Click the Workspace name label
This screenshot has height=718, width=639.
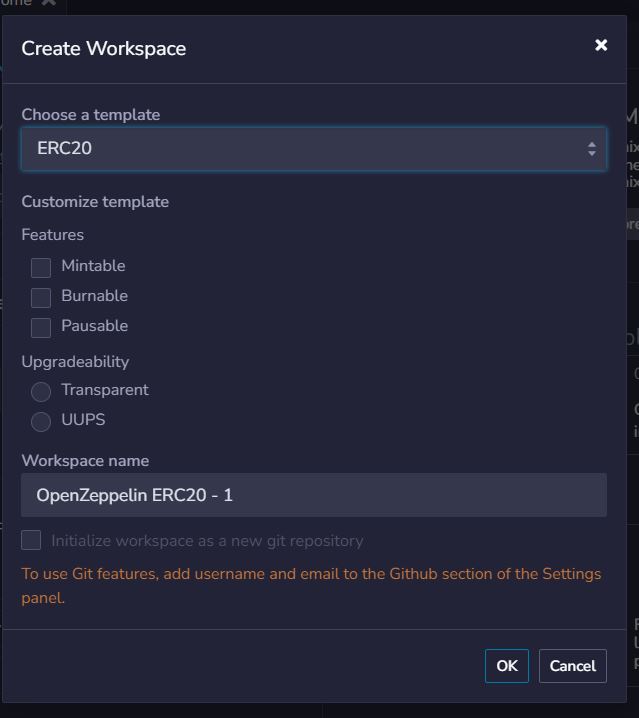click(85, 461)
